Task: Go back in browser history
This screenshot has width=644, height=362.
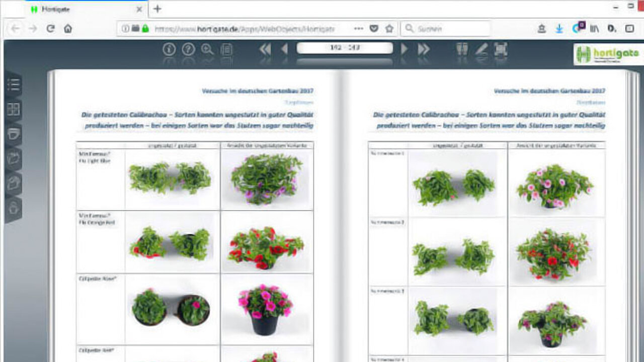Action: (x=15, y=29)
